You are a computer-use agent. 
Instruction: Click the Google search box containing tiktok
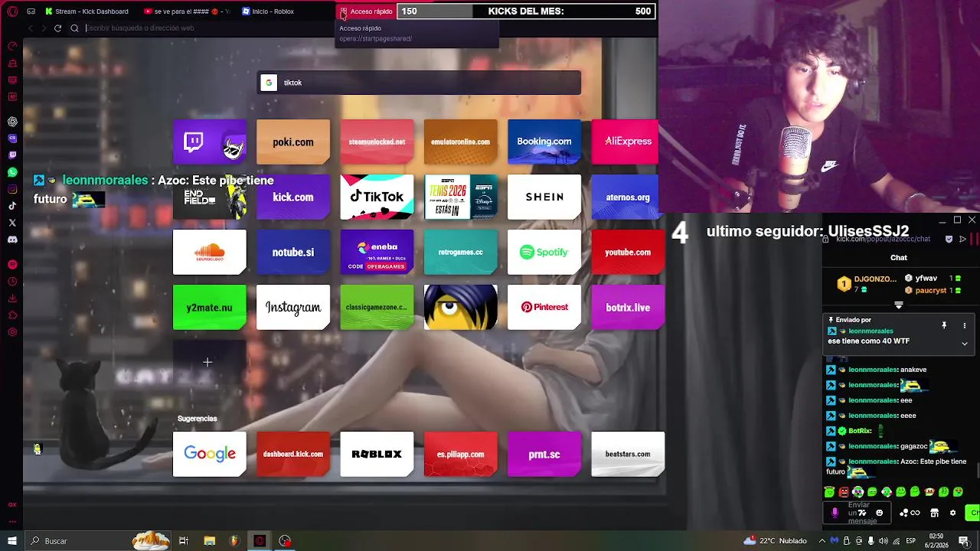click(x=419, y=83)
